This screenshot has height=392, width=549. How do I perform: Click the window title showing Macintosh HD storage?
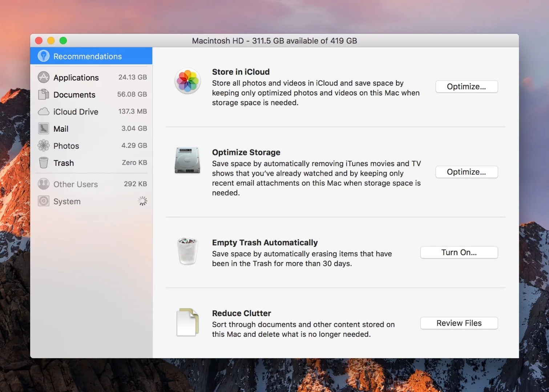coord(274,41)
